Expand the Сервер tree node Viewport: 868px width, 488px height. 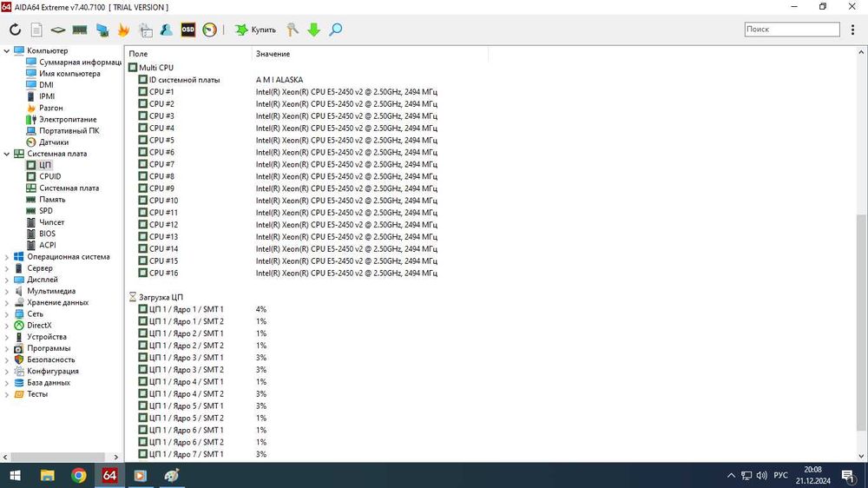(7, 268)
